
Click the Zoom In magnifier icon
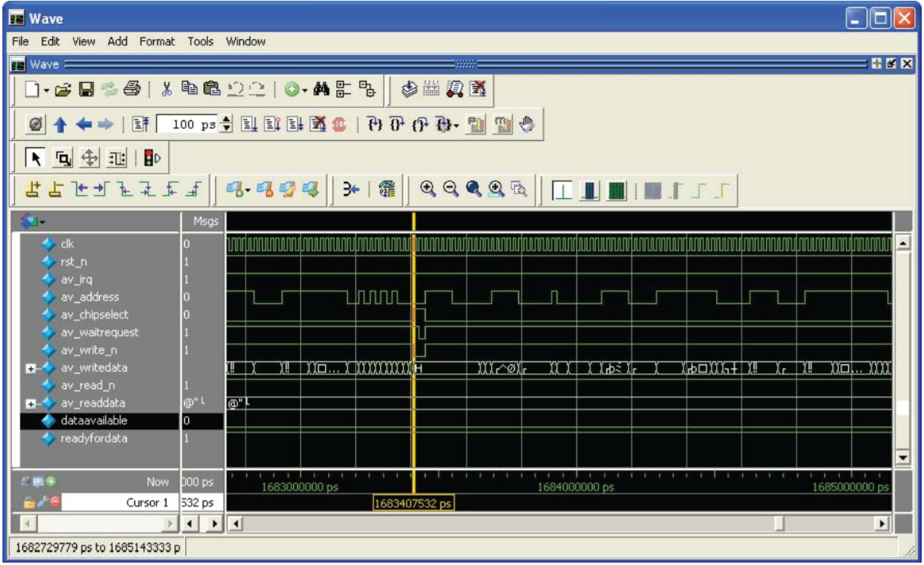[428, 189]
